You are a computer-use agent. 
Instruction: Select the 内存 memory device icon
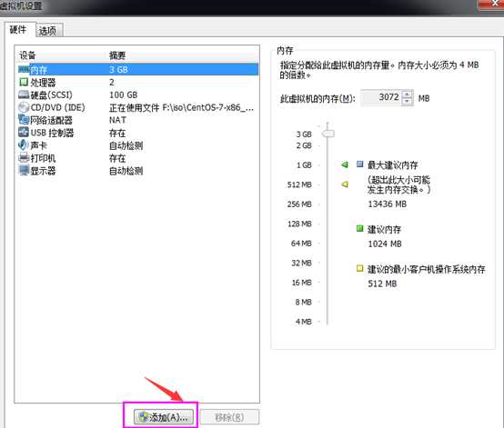[x=24, y=69]
